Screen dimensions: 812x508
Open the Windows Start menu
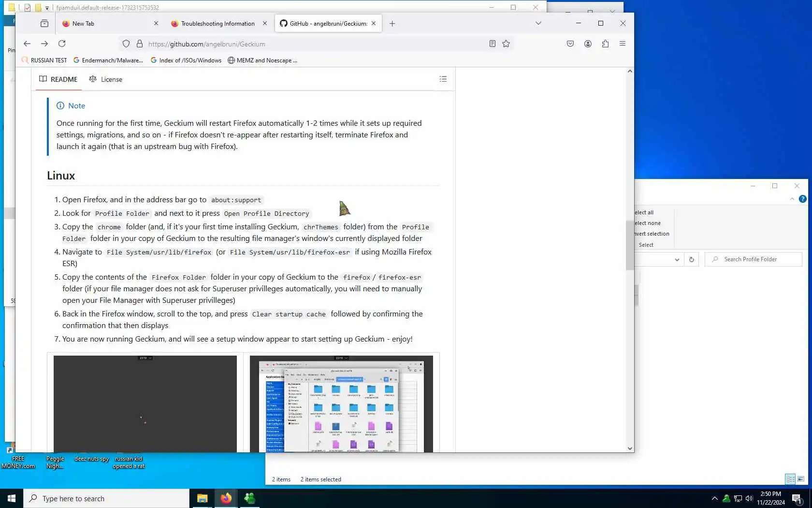click(x=12, y=498)
